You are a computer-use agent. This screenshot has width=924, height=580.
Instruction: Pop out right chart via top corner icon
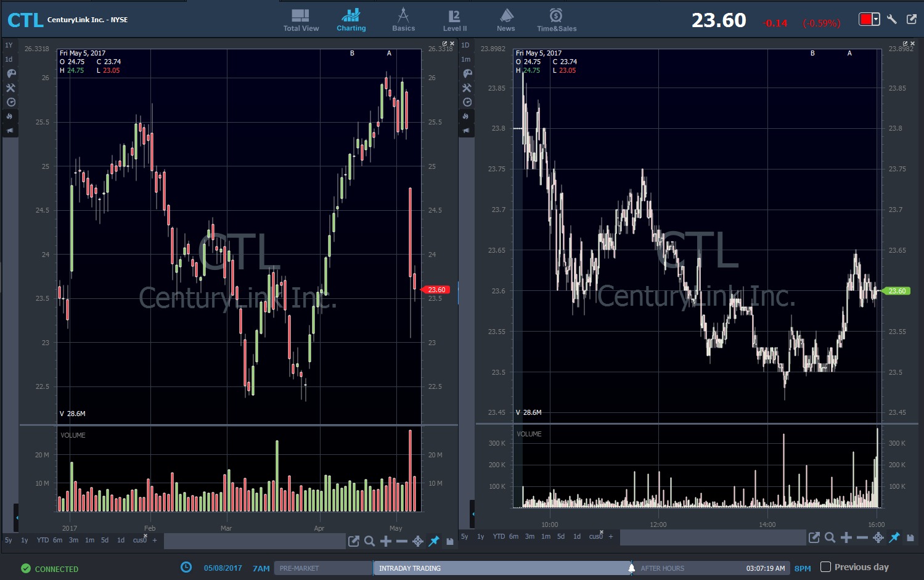(905, 44)
